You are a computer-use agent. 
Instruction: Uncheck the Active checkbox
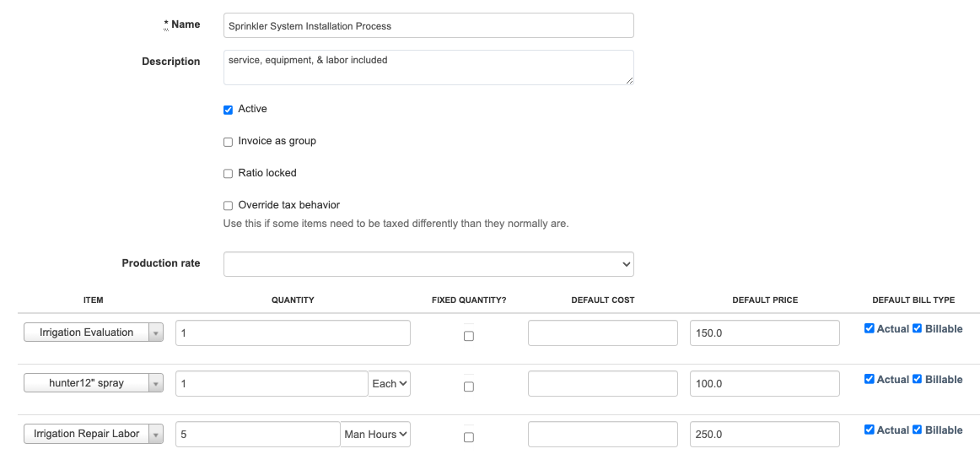pyautogui.click(x=228, y=110)
